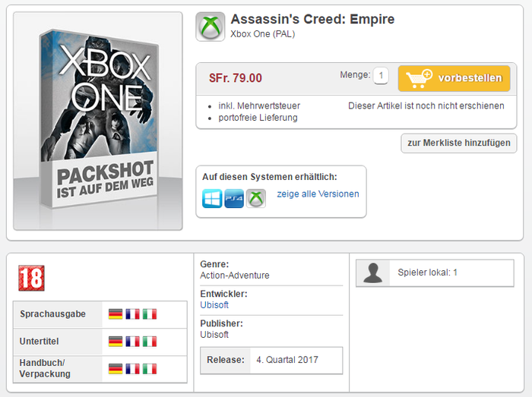Click the Italian flag in the Sprachausgabe row
Screen dimensions: 532x397
click(150, 314)
